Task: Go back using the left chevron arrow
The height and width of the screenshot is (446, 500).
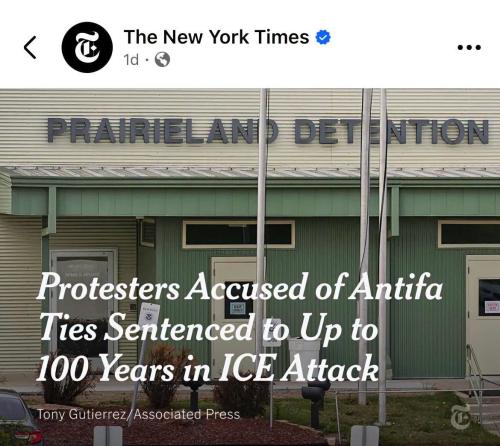Action: [x=30, y=47]
